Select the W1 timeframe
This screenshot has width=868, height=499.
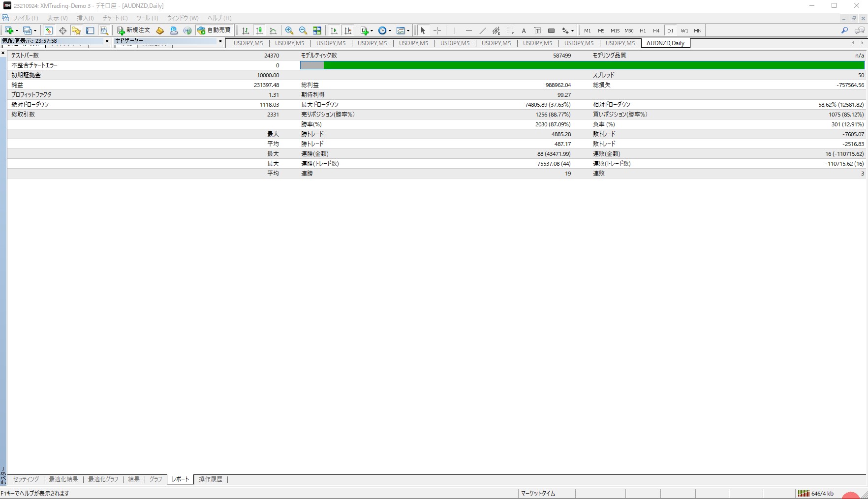684,30
